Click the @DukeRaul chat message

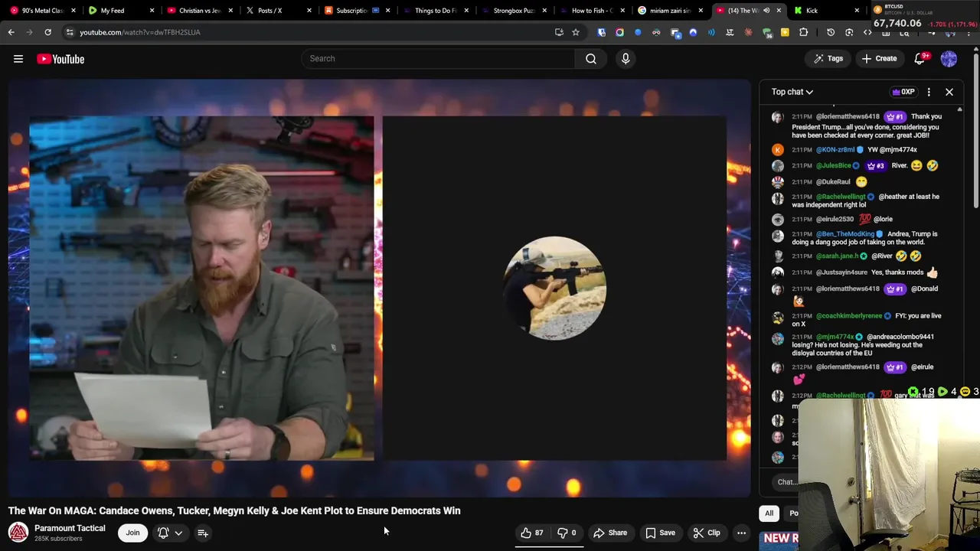[x=829, y=182]
